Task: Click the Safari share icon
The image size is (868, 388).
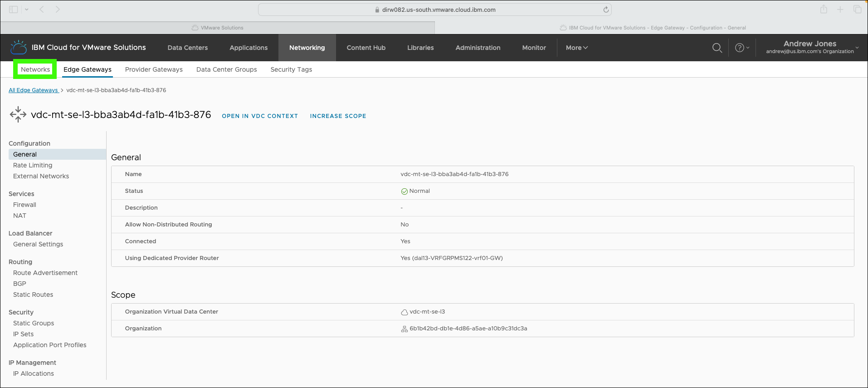Action: pyautogui.click(x=824, y=9)
